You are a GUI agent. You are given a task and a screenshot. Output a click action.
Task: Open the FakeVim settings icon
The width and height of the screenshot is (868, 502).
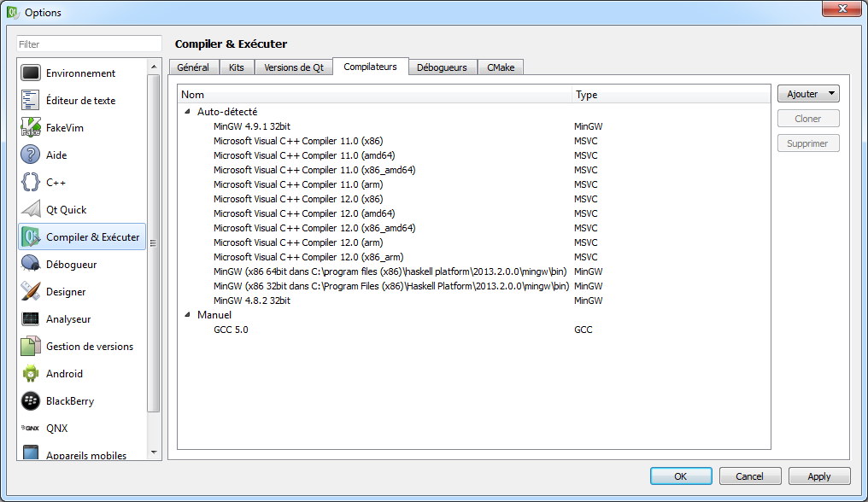(31, 127)
